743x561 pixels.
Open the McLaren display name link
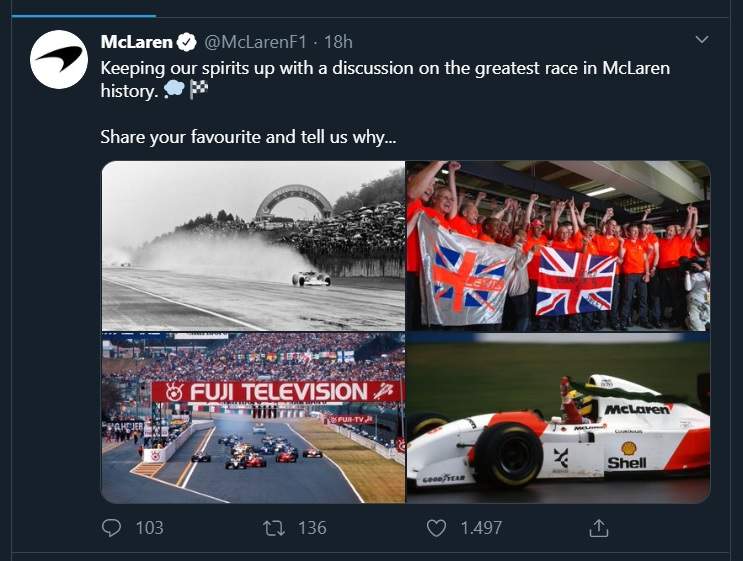pyautogui.click(x=137, y=42)
